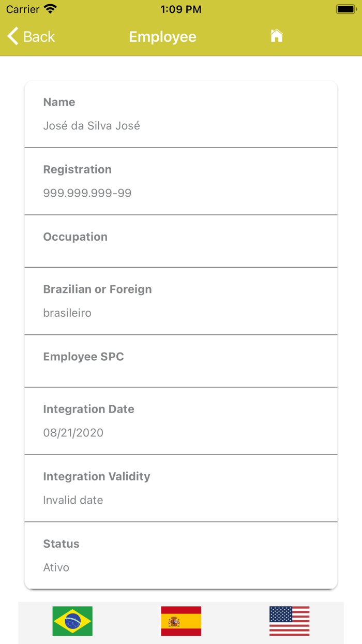Tap the clock showing 1:09 PM
Image resolution: width=362 pixels, height=644 pixels.
[x=180, y=9]
